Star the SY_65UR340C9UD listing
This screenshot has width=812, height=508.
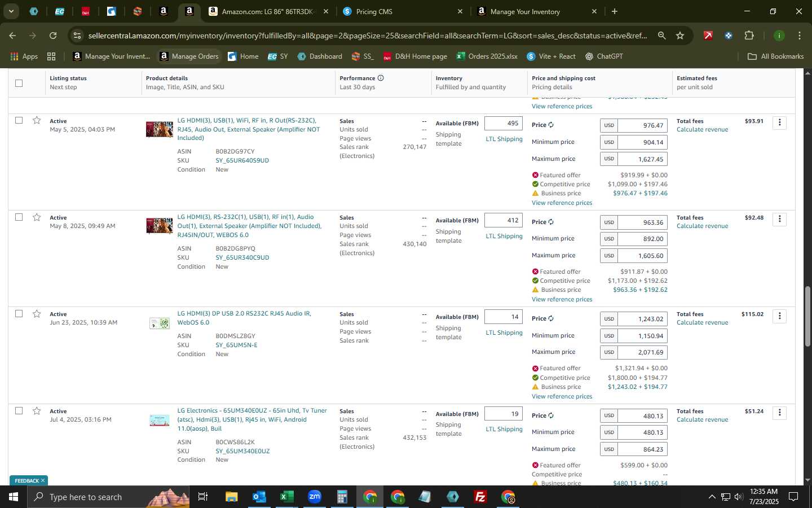coord(37,217)
